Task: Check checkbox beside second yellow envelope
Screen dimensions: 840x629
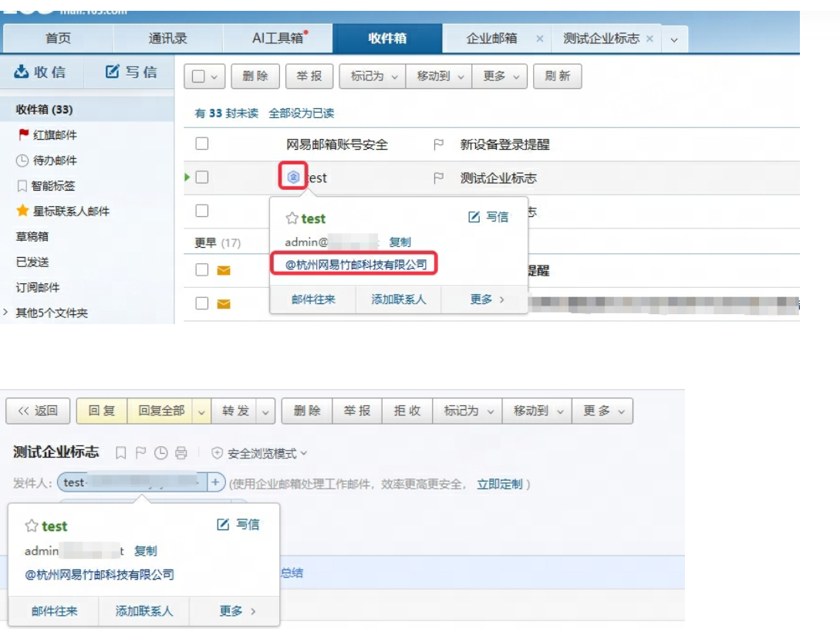Action: (202, 303)
